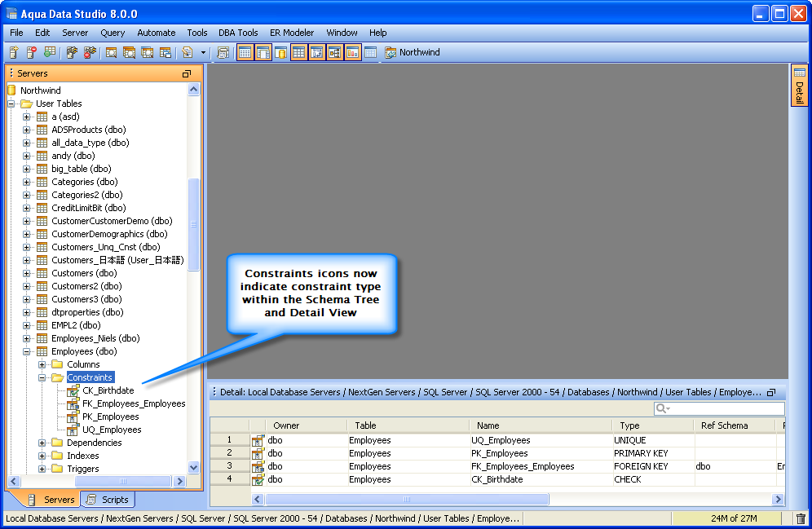Open the first Query Analyzer magnifier icon
The width and height of the screenshot is (812, 529).
pos(112,52)
